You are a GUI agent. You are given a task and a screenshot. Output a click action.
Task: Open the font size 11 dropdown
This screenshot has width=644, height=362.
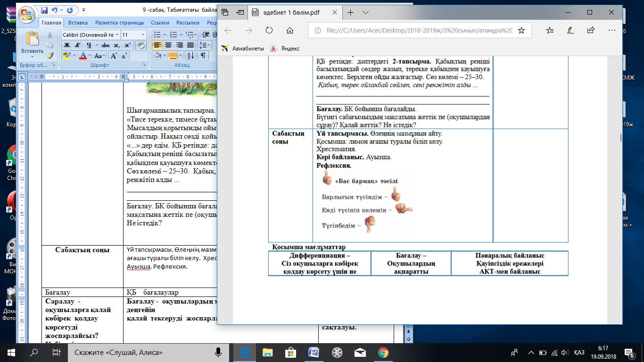pyautogui.click(x=143, y=35)
